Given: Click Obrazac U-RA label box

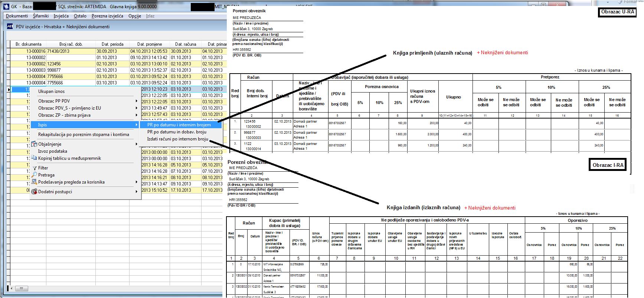Looking at the screenshot, I should pyautogui.click(x=617, y=12).
